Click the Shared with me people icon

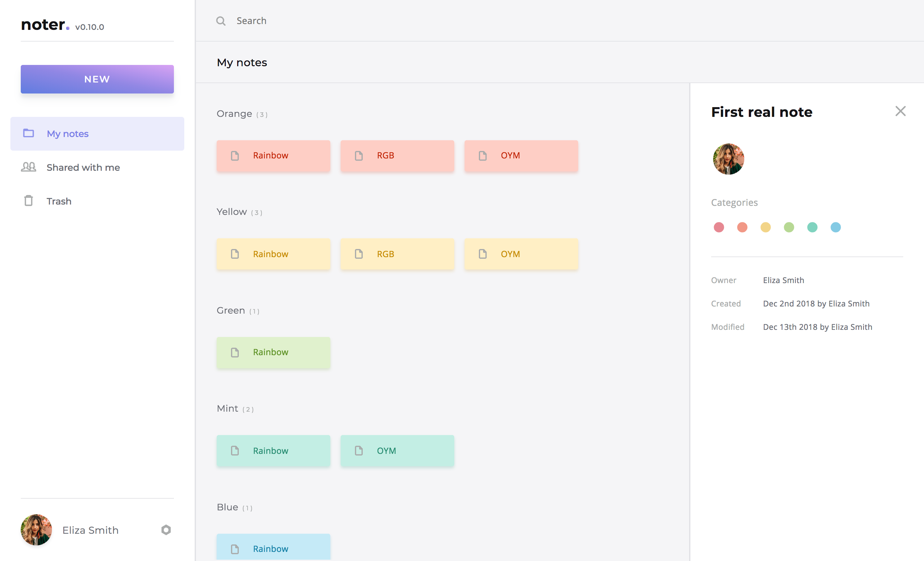pyautogui.click(x=29, y=167)
